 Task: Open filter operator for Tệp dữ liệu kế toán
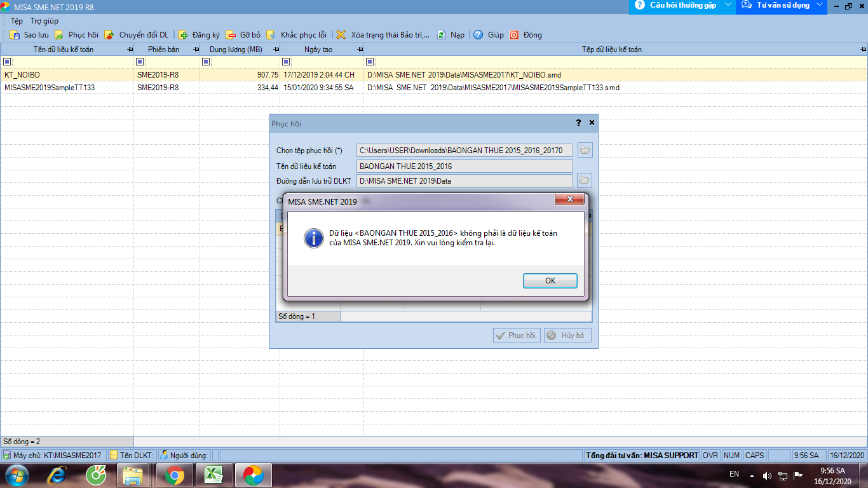point(370,62)
